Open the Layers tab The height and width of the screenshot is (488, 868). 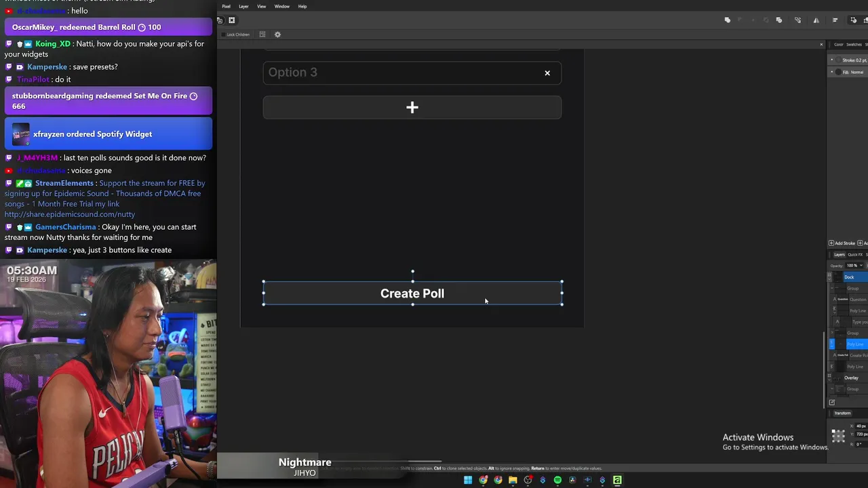[840, 255]
